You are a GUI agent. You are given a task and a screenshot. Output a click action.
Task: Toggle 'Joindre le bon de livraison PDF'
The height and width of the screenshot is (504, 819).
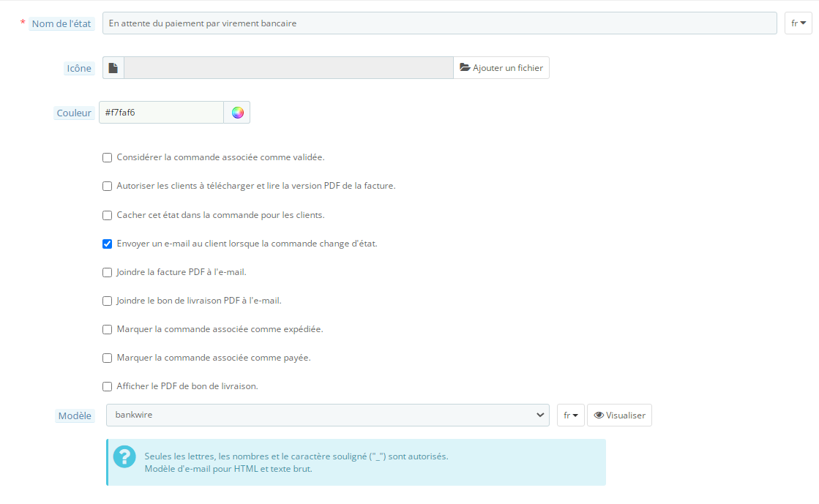(107, 301)
